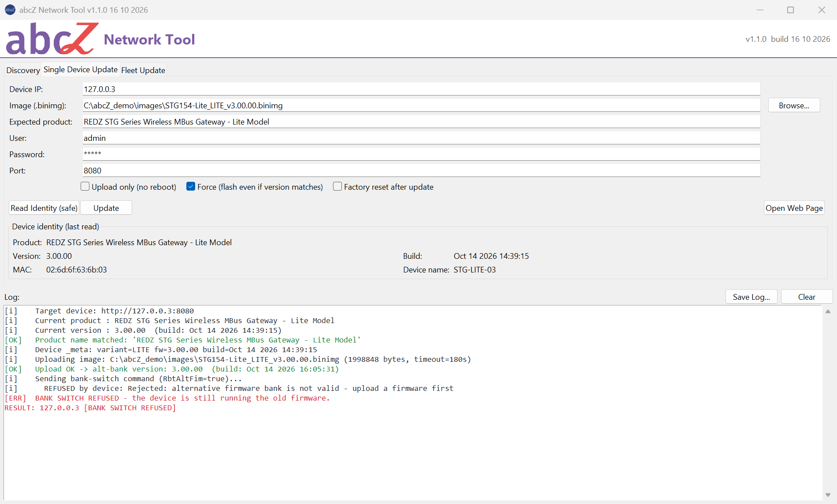The image size is (837, 504).
Task: Click the User field containing admin
Action: point(421,138)
